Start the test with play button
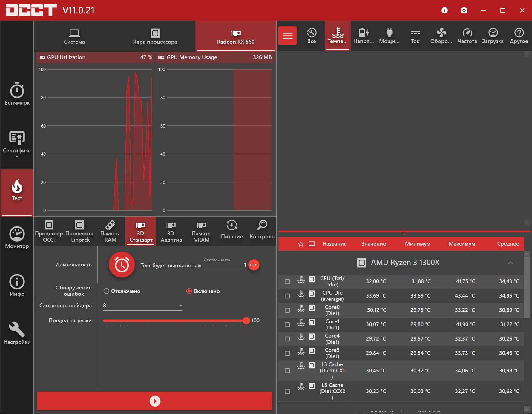 (x=155, y=401)
